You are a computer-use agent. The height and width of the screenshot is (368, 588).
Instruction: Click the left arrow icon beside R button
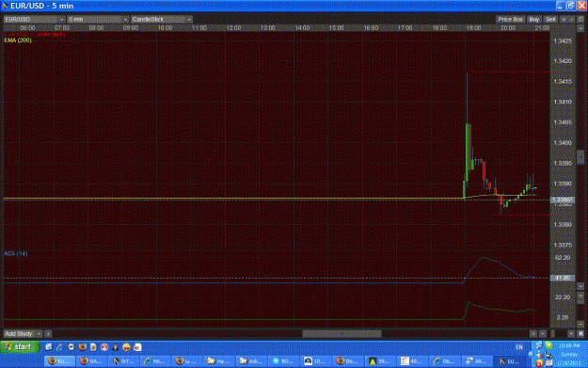[x=571, y=333]
